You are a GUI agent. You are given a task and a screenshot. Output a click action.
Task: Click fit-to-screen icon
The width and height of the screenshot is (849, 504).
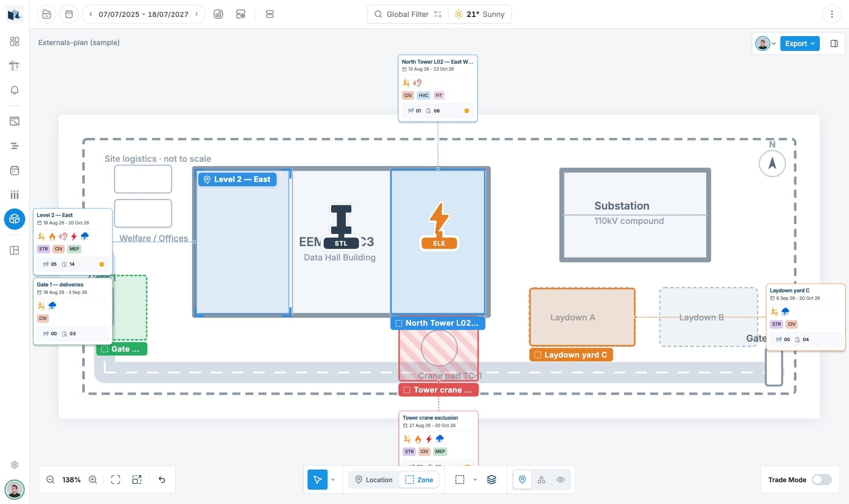116,480
